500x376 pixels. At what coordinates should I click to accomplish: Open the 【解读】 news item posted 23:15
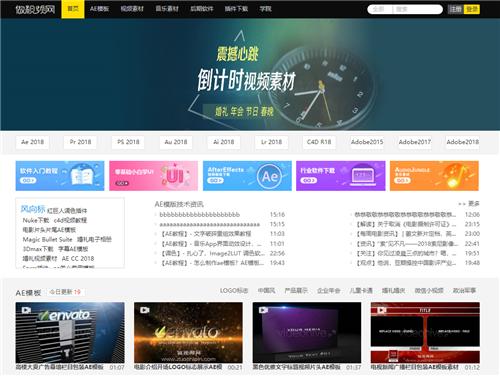pos(406,224)
